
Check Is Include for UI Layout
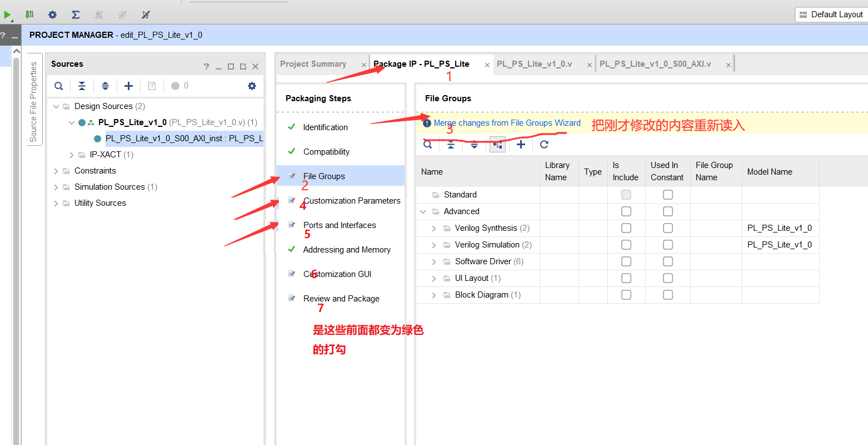pos(626,278)
